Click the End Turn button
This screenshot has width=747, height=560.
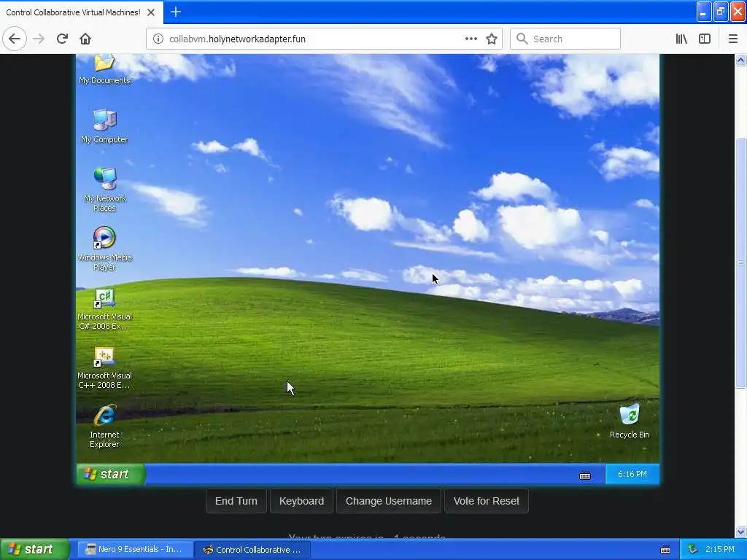coord(236,501)
